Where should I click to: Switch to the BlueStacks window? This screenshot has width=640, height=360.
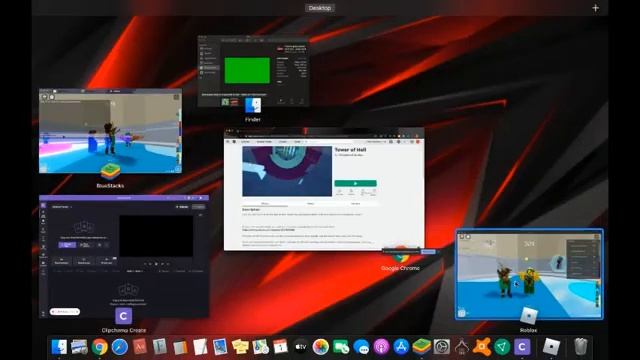(x=110, y=131)
